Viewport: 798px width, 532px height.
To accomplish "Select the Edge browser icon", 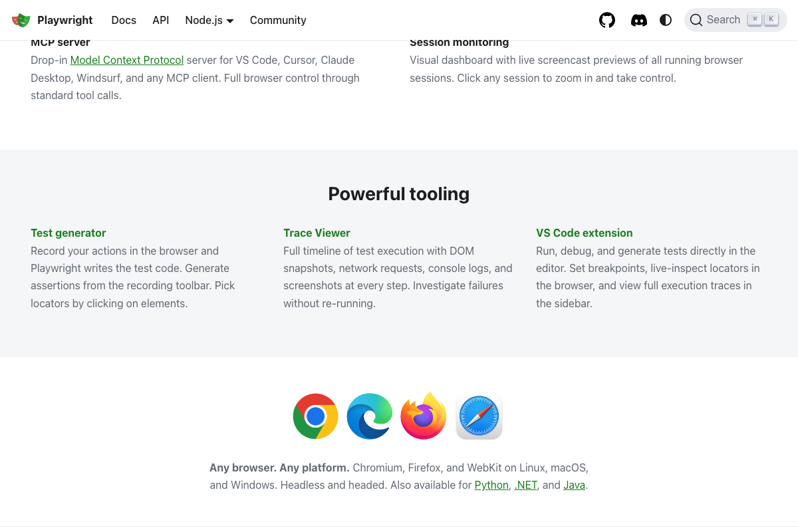I will pyautogui.click(x=370, y=416).
